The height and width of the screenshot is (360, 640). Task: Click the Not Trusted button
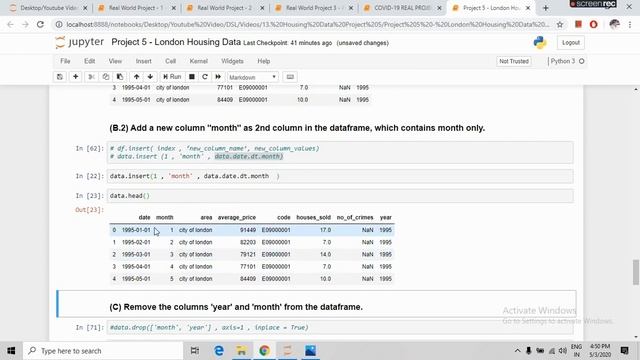click(514, 61)
